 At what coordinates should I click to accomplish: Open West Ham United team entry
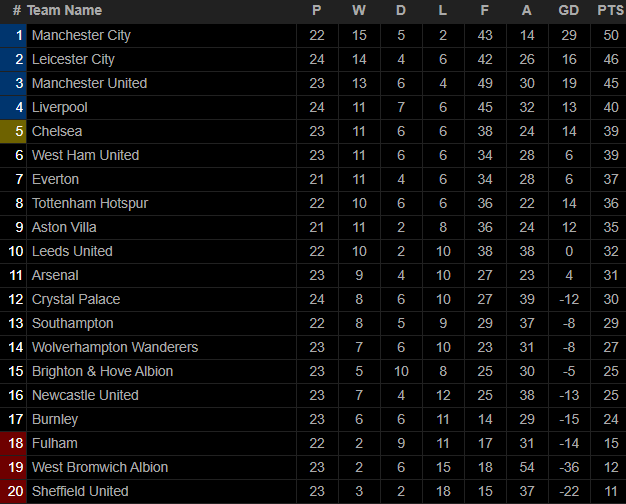click(85, 155)
